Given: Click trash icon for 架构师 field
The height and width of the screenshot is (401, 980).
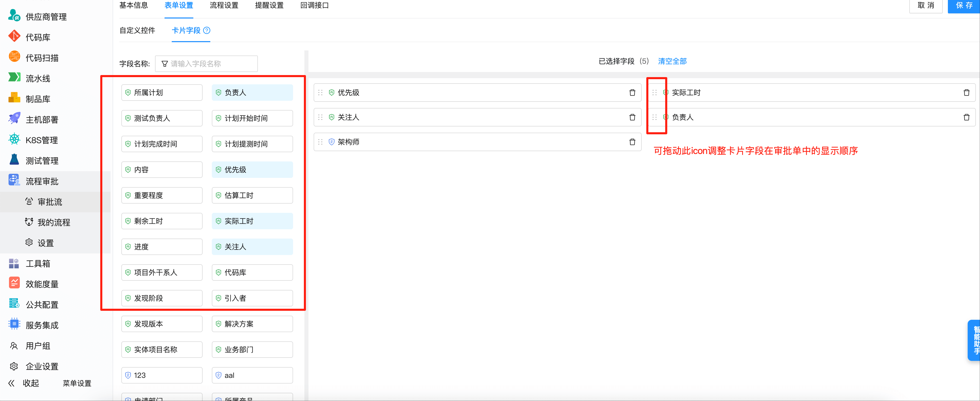Looking at the screenshot, I should click(632, 142).
